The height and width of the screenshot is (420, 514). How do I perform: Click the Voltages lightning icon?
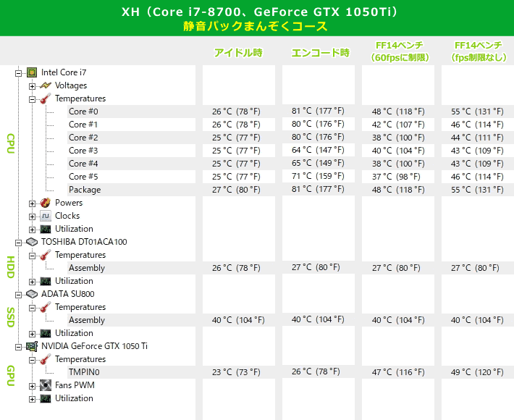coord(45,85)
